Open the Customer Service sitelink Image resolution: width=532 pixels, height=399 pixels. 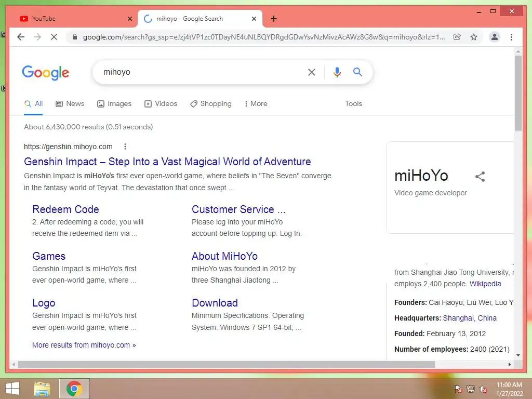238,209
